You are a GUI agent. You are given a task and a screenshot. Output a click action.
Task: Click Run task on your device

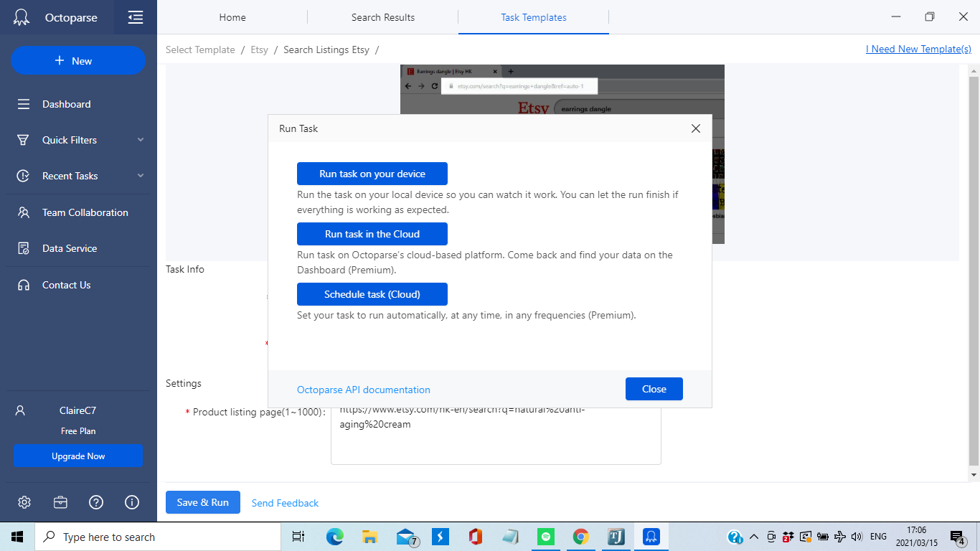(372, 174)
